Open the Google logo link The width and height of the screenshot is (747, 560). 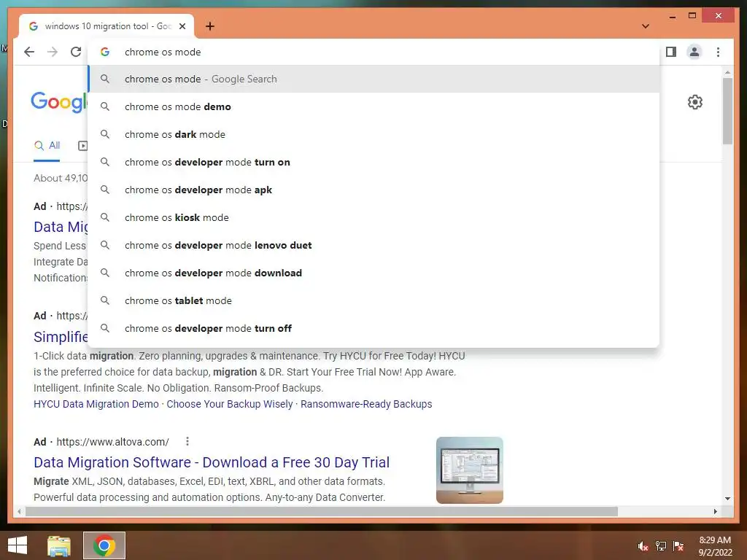[59, 102]
